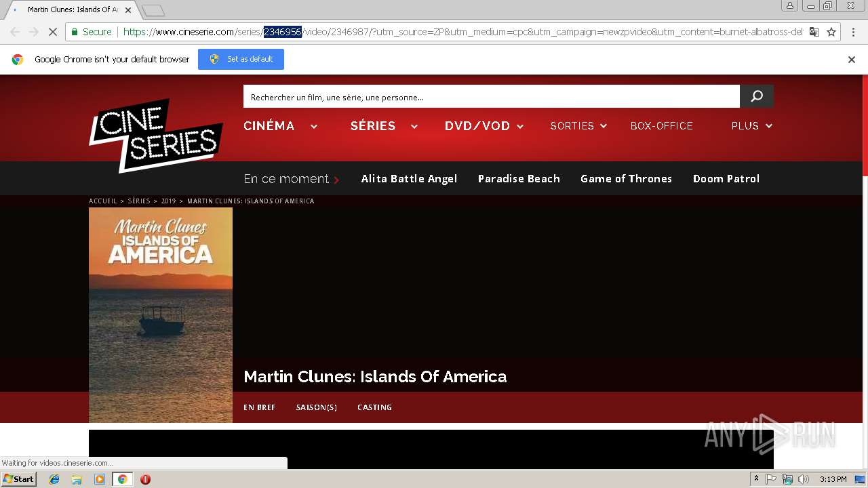
Task: Click Set as default button
Action: point(241,60)
